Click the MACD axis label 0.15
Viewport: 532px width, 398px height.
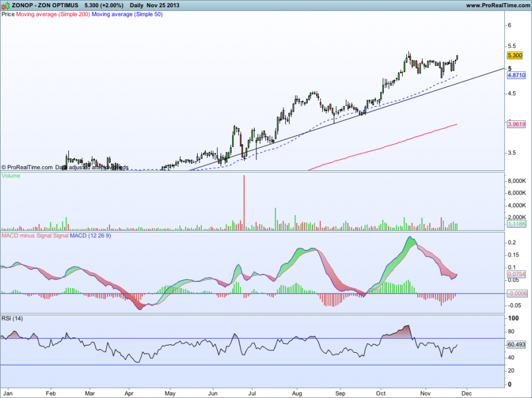pos(513,255)
